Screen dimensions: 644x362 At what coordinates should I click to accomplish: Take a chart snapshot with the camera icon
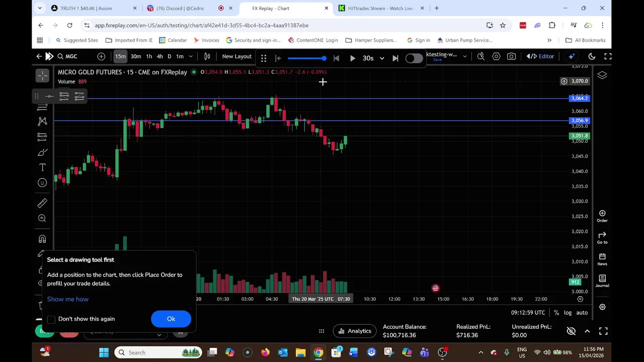[511, 56]
